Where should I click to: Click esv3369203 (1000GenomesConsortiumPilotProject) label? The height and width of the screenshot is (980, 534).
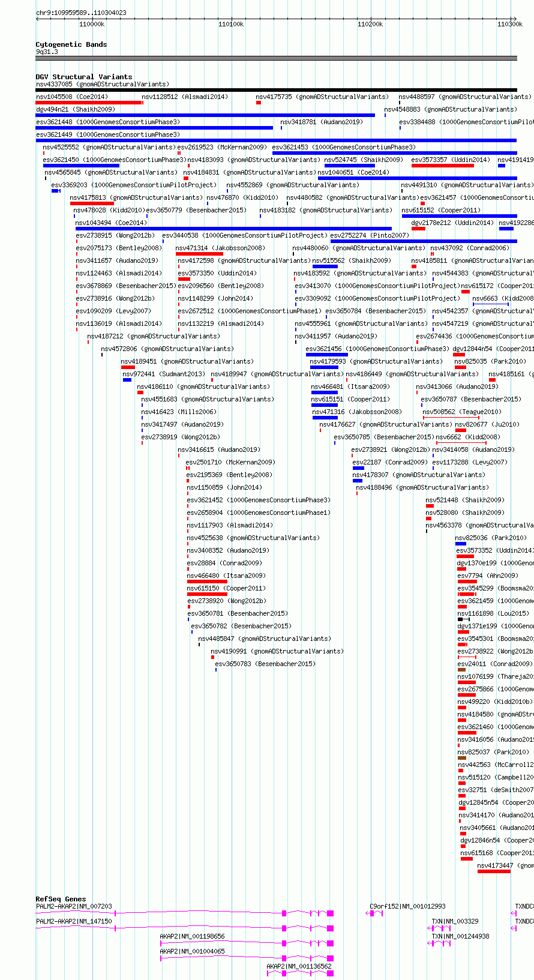coord(134,185)
